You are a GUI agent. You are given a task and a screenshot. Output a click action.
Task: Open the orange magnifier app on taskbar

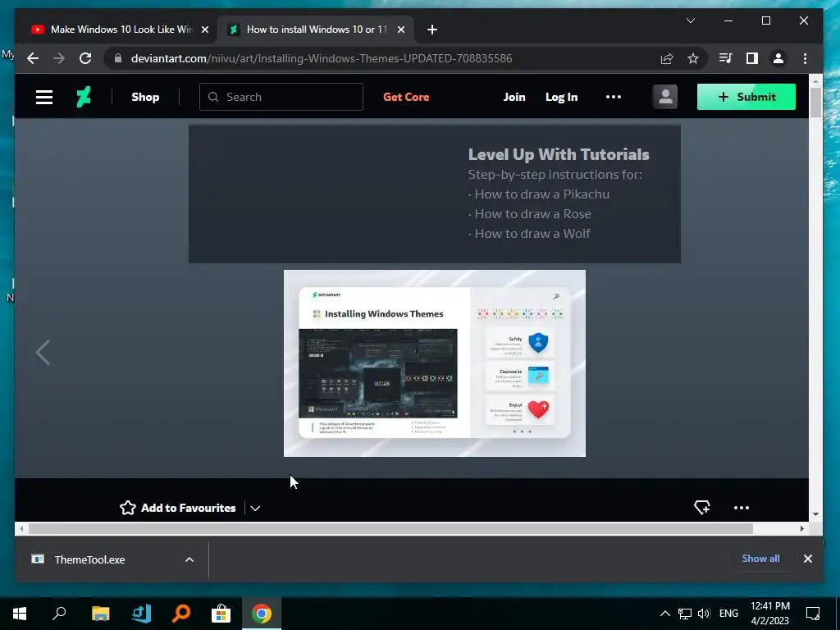coord(181,614)
